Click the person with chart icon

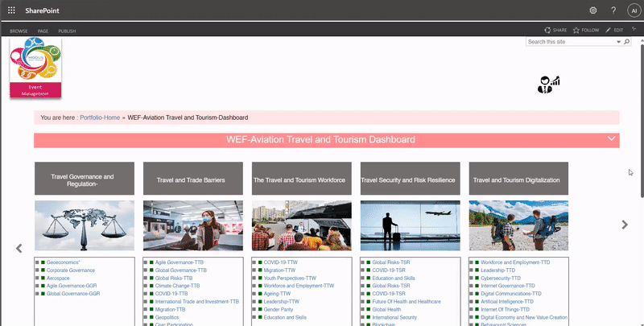click(x=549, y=85)
